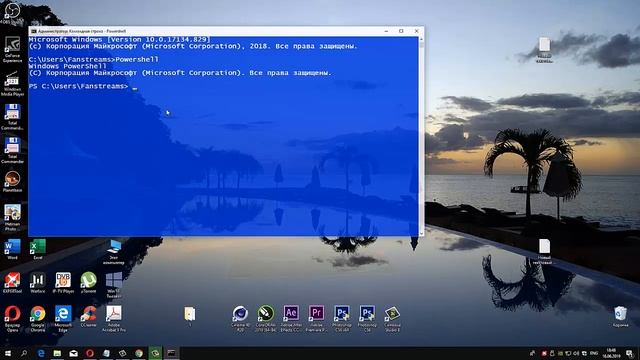Launch Google Chrome from the desktop
Image resolution: width=640 pixels, height=360 pixels.
[38, 318]
